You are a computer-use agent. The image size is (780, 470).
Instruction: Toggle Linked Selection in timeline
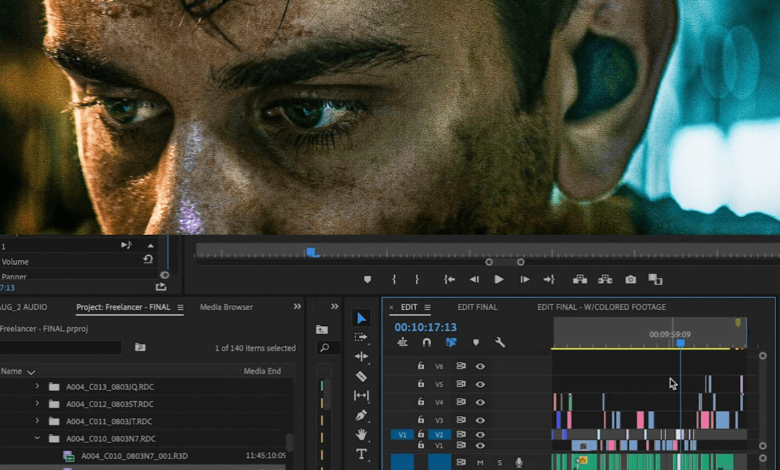click(x=451, y=342)
